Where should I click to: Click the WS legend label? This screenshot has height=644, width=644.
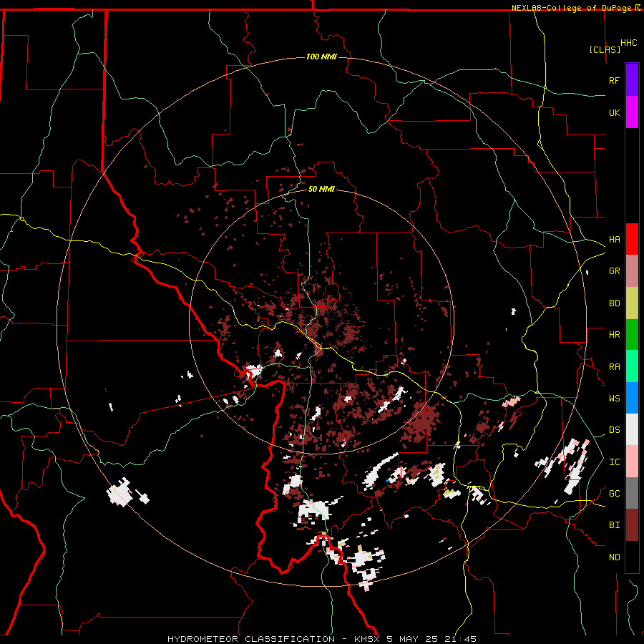(x=614, y=399)
